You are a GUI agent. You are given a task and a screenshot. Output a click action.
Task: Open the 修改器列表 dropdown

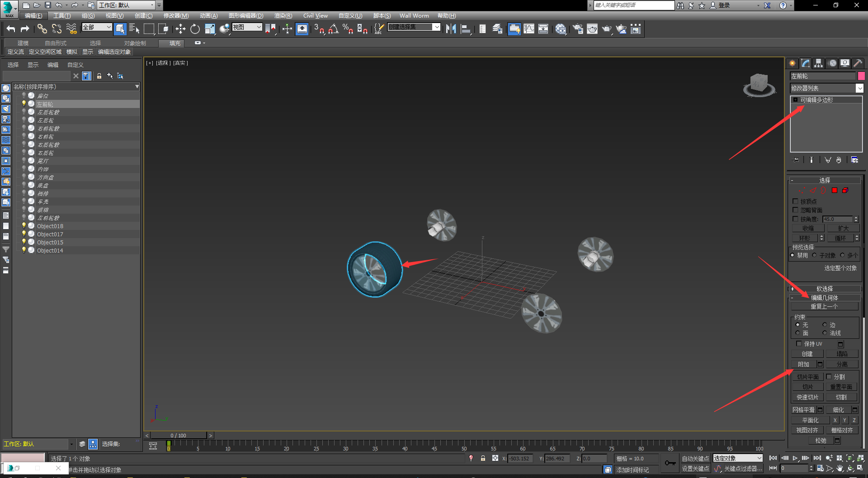[859, 89]
